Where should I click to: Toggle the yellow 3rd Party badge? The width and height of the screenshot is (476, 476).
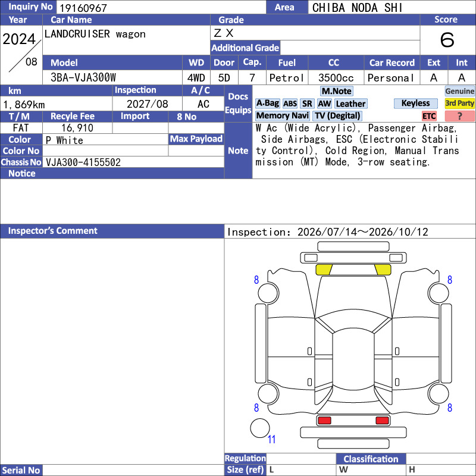coord(459,103)
